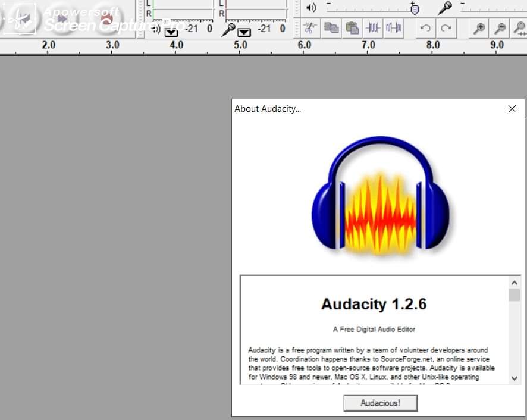The width and height of the screenshot is (527, 420).
Task: Click "A Free Digital Audio Editor" text
Action: [374, 329]
